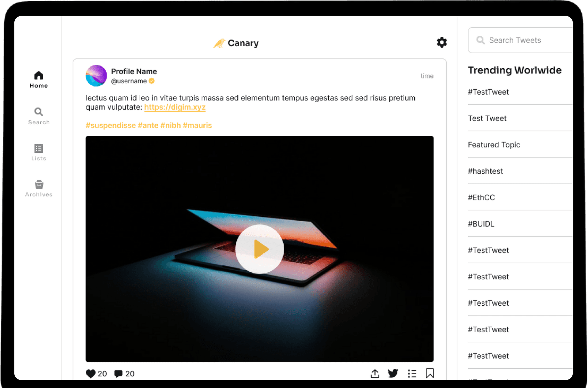Open Lists from the left sidebar
The image size is (588, 388).
pyautogui.click(x=39, y=152)
